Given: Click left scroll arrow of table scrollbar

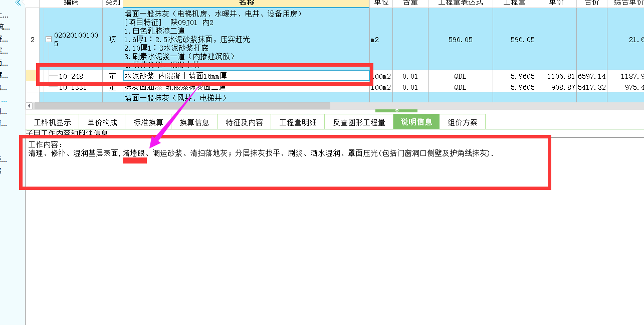Looking at the screenshot, I should click(x=29, y=106).
